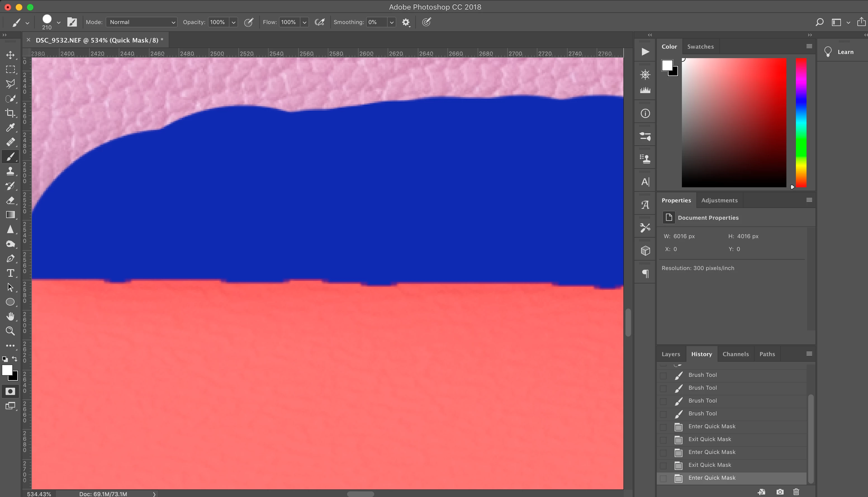Image resolution: width=868 pixels, height=497 pixels.
Task: Open the blending Mode dropdown
Action: [x=141, y=22]
